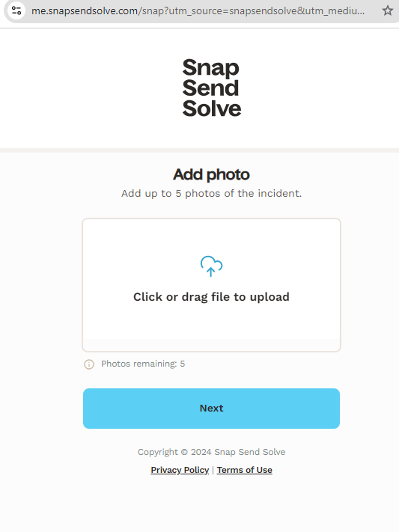Click the cloud upload arrow icon
The image size is (399, 532).
point(211,266)
